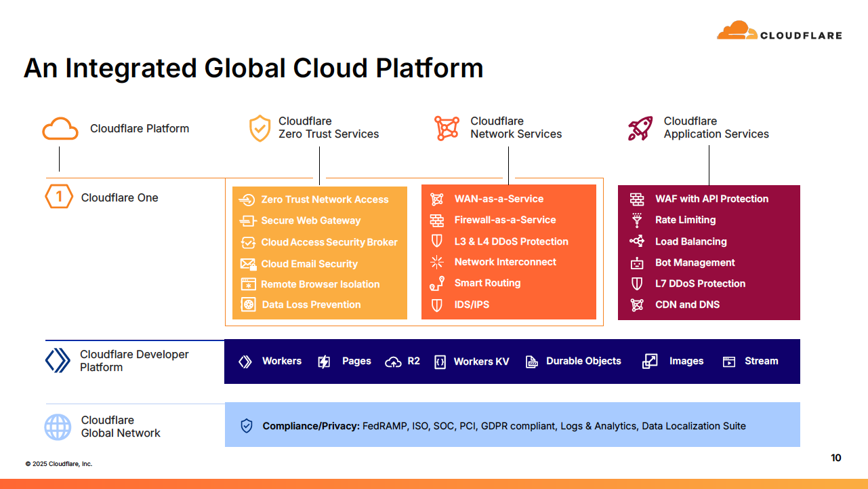The image size is (868, 489).
Task: Click the R2 cloud icon
Action: coord(392,361)
